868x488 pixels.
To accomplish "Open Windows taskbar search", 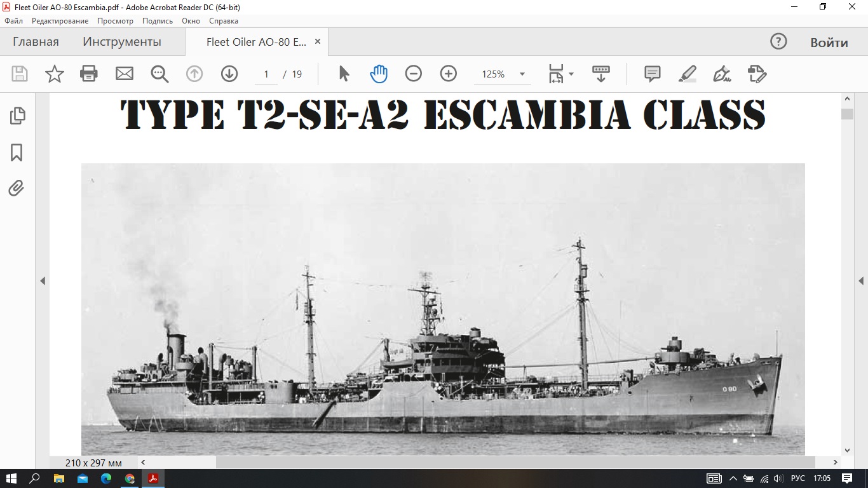I will click(x=35, y=478).
